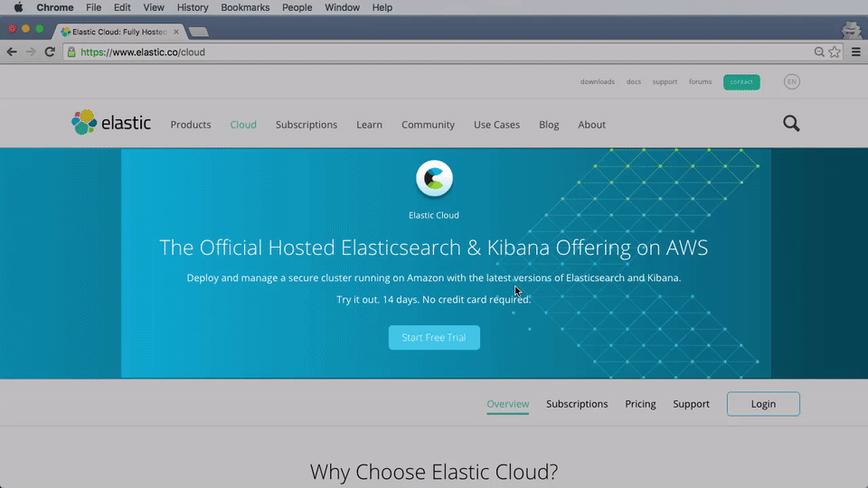Switch to Pricing sub-tab
Screen dimensions: 868x488
coord(640,404)
